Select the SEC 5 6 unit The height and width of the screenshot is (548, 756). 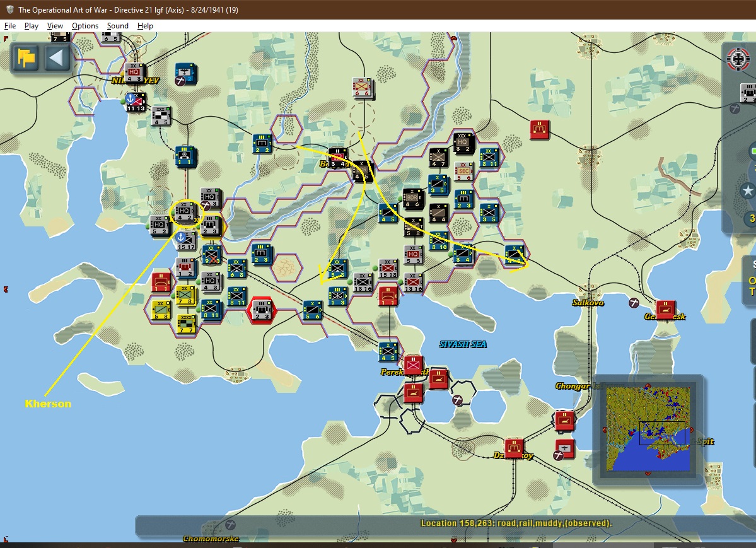tap(463, 172)
